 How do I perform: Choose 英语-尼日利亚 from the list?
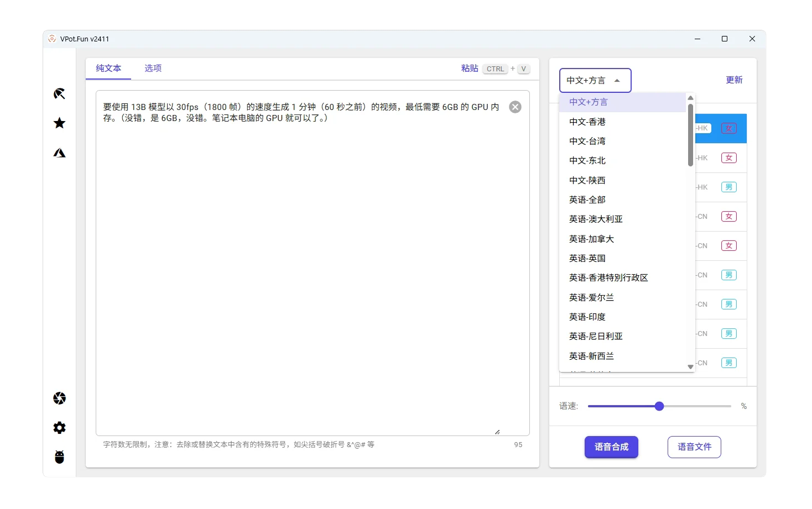[x=623, y=336]
